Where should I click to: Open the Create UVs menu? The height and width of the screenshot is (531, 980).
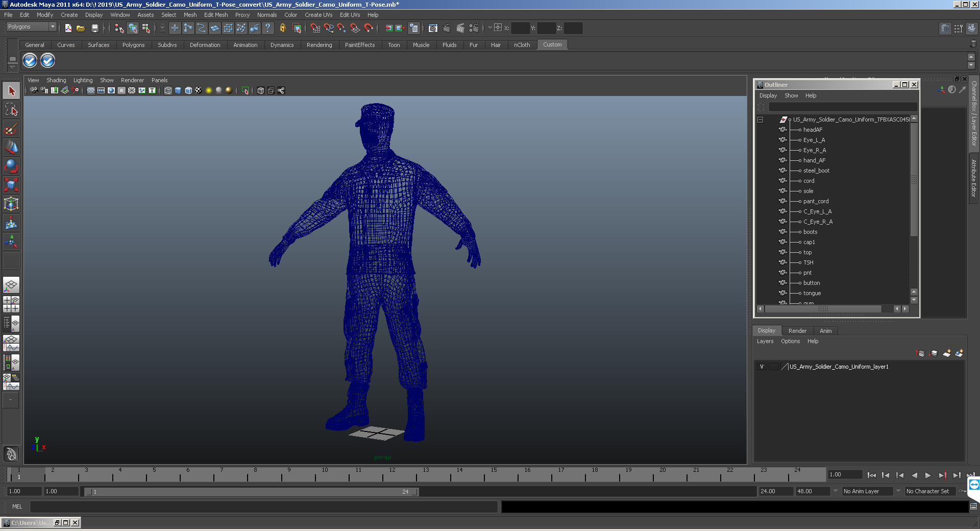[x=318, y=15]
